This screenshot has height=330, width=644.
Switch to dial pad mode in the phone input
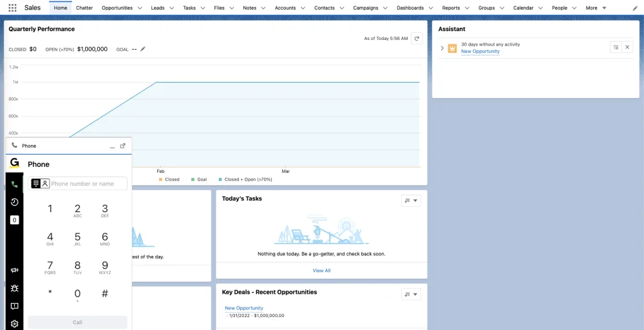pyautogui.click(x=35, y=184)
